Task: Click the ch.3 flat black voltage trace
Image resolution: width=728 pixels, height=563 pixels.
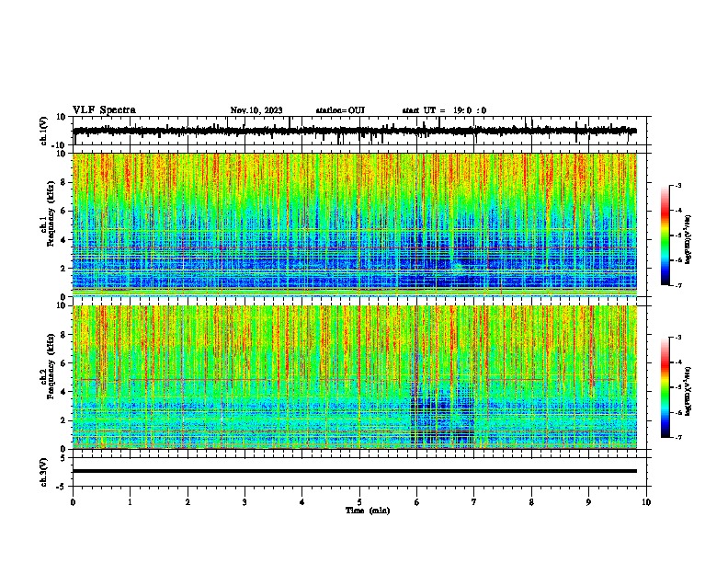Action: pos(355,471)
